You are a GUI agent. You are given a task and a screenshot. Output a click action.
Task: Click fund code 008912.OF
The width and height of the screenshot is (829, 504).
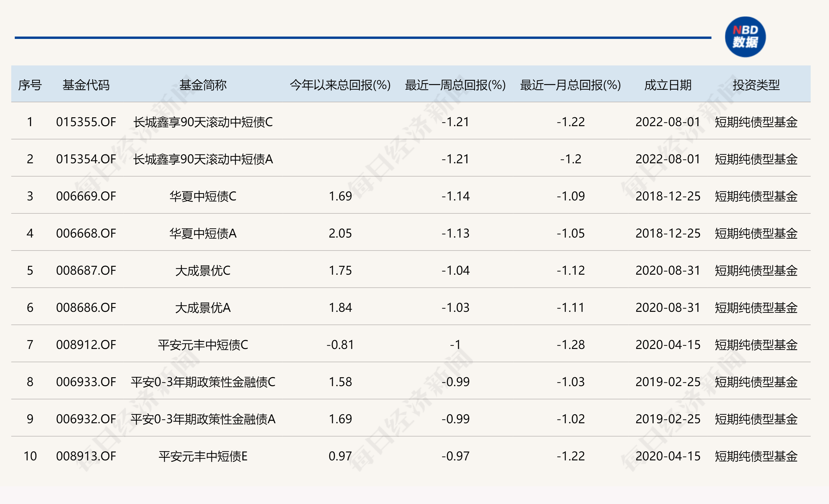(x=86, y=345)
